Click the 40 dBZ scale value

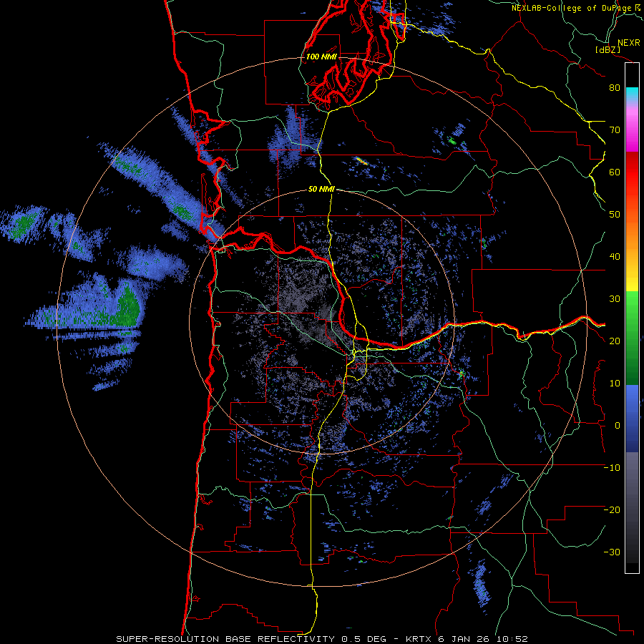click(x=615, y=257)
